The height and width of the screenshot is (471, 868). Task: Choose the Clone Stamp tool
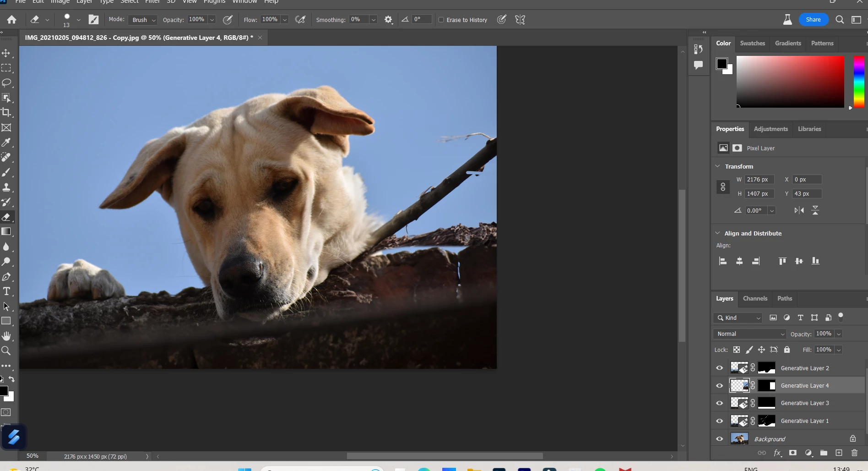tap(6, 187)
